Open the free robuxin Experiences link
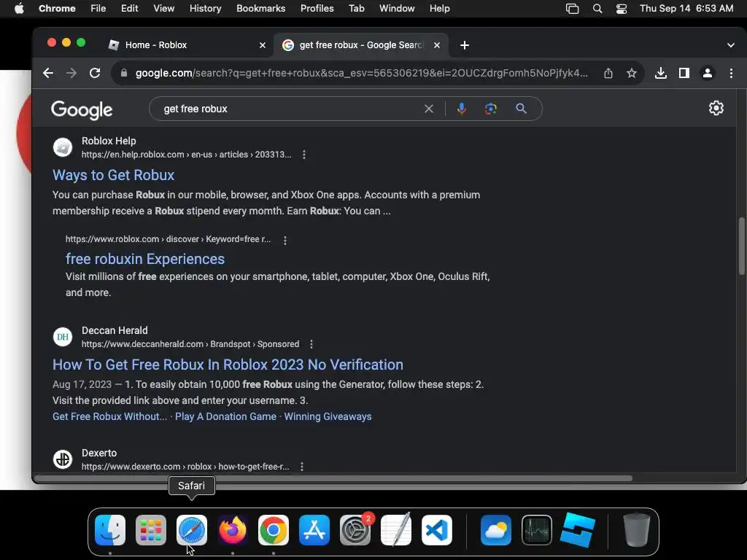 pos(145,259)
